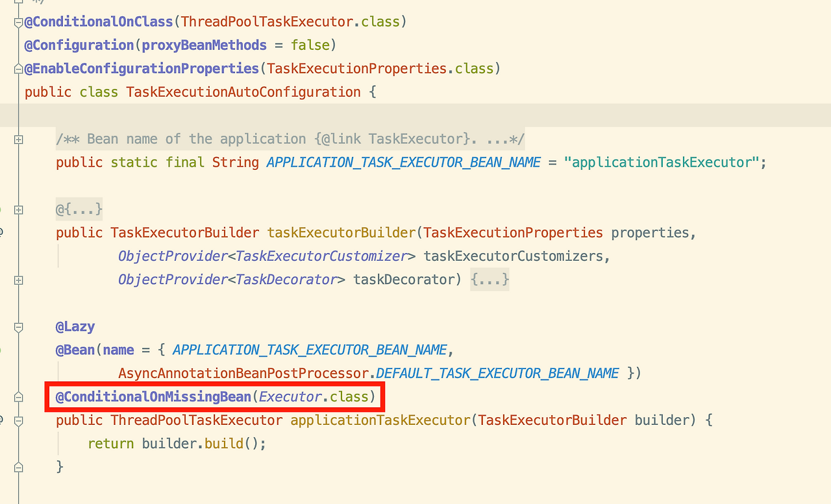Click the taskExecutorCustomizers parameter name

(513, 256)
